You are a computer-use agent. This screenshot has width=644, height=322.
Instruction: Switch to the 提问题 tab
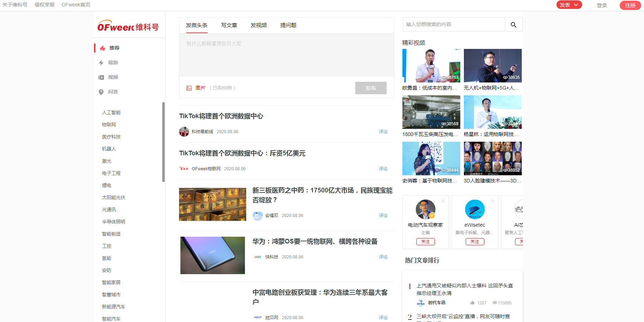click(x=288, y=25)
